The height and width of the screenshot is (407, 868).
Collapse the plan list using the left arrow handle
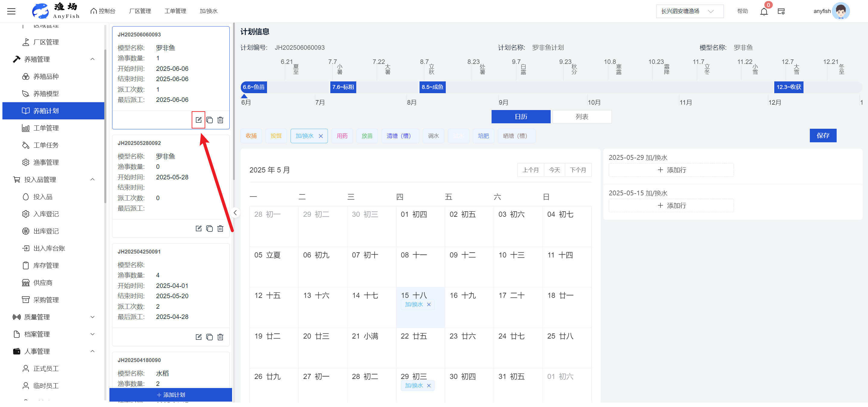click(x=235, y=213)
